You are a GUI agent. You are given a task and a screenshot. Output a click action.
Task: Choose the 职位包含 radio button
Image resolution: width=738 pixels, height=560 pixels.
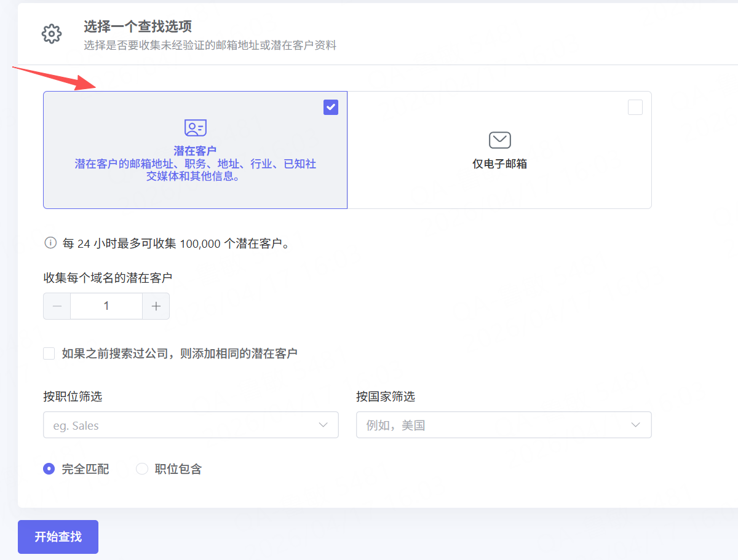[142, 469]
